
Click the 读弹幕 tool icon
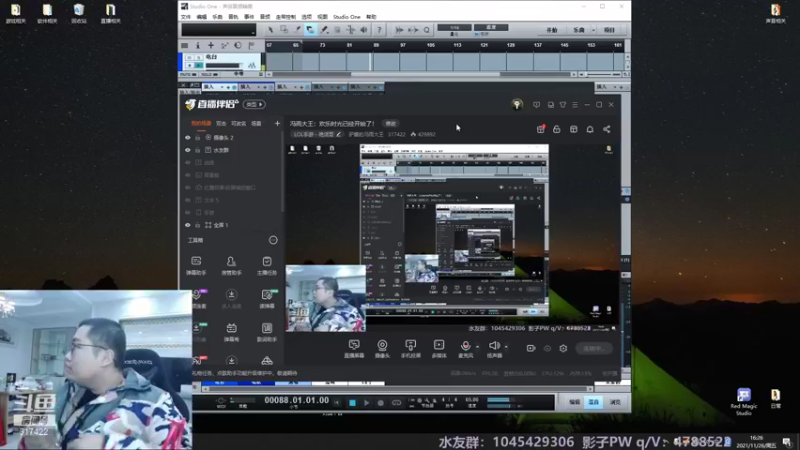tap(267, 299)
